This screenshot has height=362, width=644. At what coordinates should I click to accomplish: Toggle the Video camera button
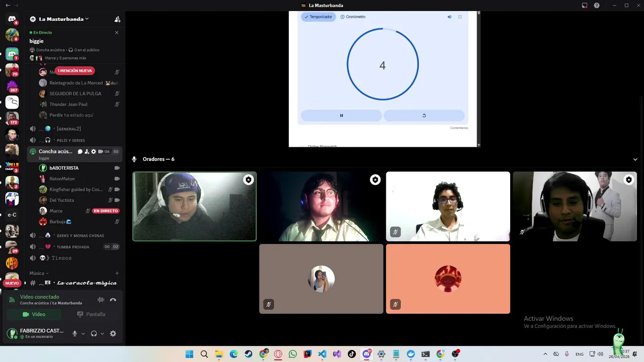pyautogui.click(x=34, y=314)
